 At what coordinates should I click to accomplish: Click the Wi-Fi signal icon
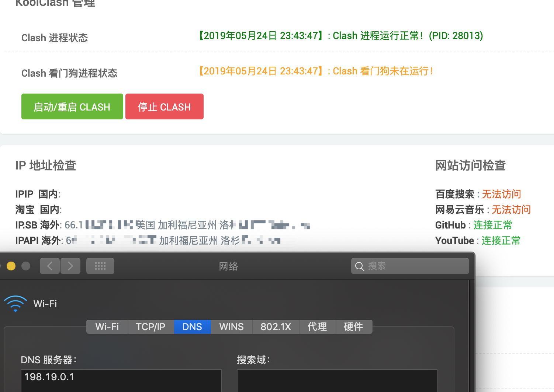[x=15, y=304]
